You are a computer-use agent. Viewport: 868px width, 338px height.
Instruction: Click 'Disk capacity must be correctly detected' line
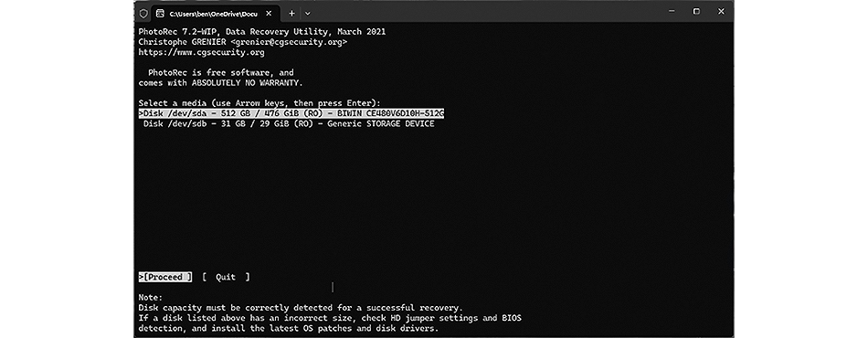301,308
